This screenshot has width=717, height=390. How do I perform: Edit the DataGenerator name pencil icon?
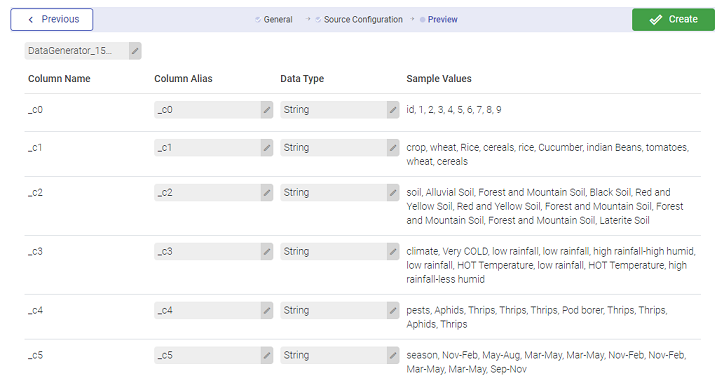[135, 51]
